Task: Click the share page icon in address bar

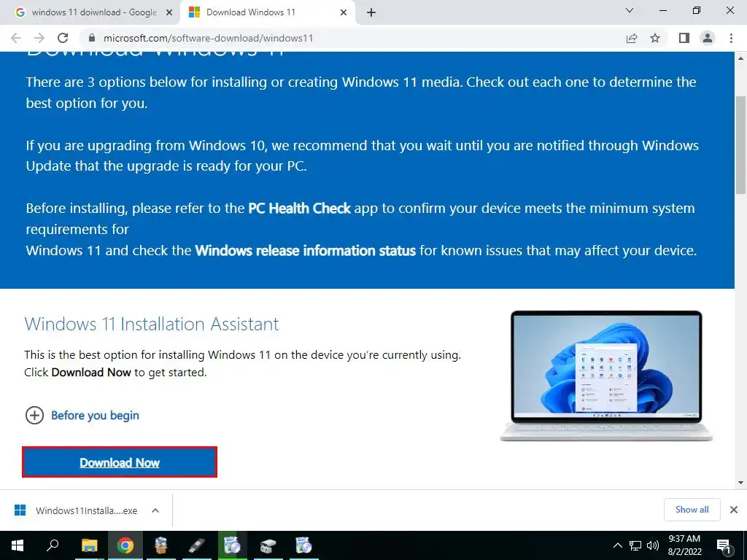Action: pos(632,38)
